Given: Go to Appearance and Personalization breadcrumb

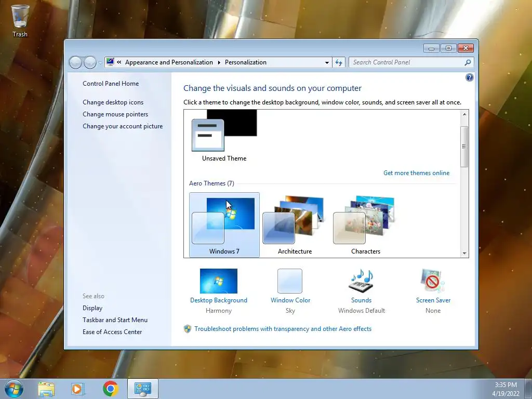Looking at the screenshot, I should point(169,62).
